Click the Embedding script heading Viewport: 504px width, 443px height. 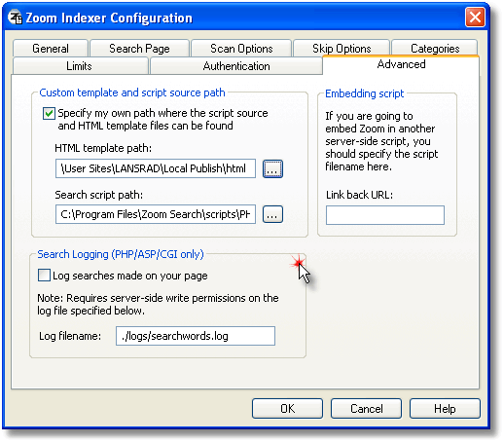click(x=365, y=93)
